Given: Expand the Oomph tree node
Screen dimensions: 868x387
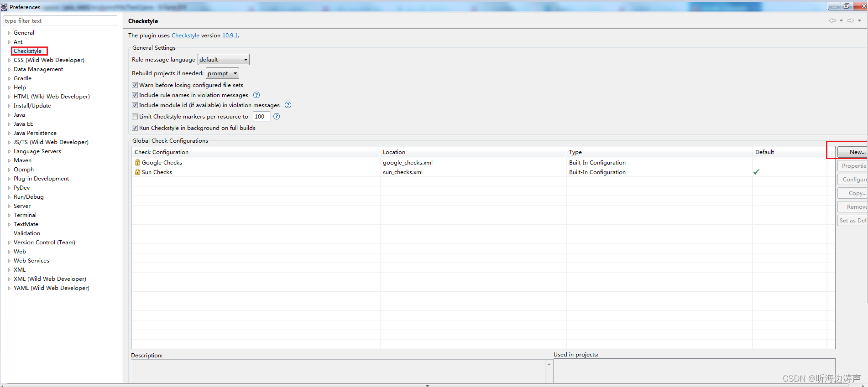Looking at the screenshot, I should click(x=9, y=170).
